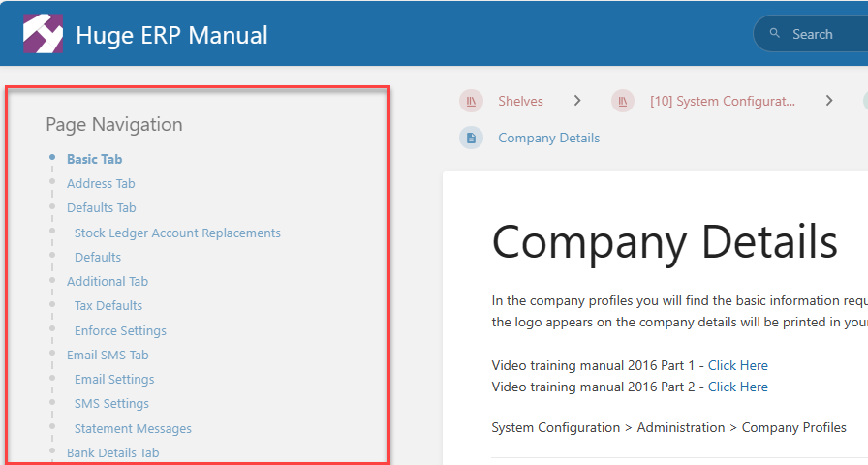868x465 pixels.
Task: Go to Enforce Settings section
Action: pyautogui.click(x=120, y=330)
